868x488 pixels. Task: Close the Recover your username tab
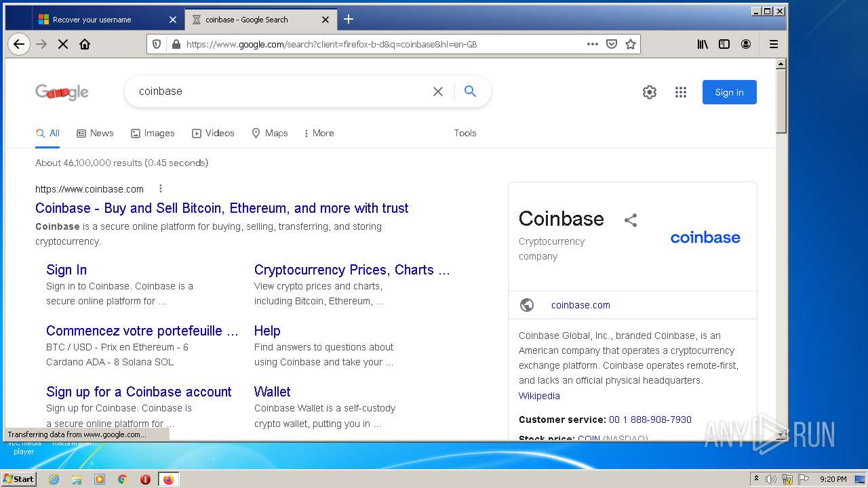[172, 20]
